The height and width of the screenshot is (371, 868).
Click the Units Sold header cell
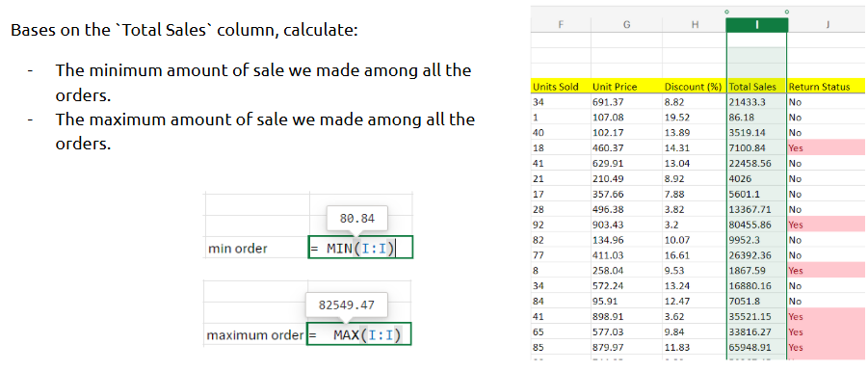[561, 87]
